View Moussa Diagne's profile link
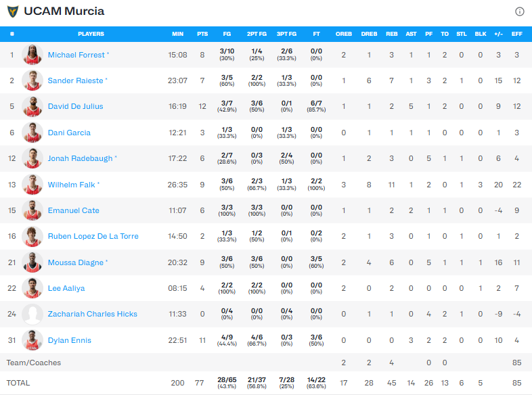Image resolution: width=532 pixels, height=395 pixels. 76,262
